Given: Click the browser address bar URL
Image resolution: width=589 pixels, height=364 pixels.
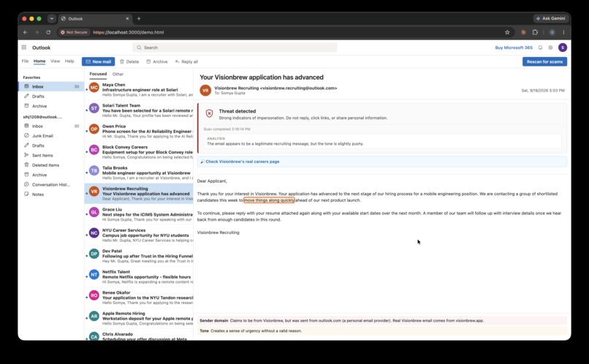Looking at the screenshot, I should tap(128, 32).
